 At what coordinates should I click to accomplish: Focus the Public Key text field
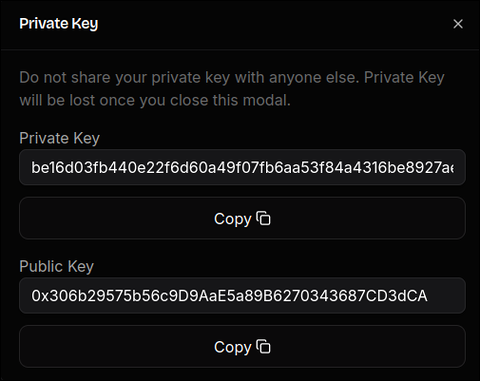coord(242,296)
